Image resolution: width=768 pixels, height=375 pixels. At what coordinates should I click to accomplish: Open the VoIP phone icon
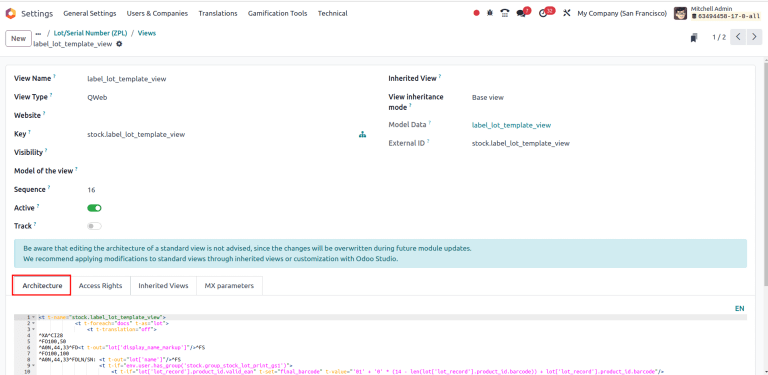pos(504,14)
